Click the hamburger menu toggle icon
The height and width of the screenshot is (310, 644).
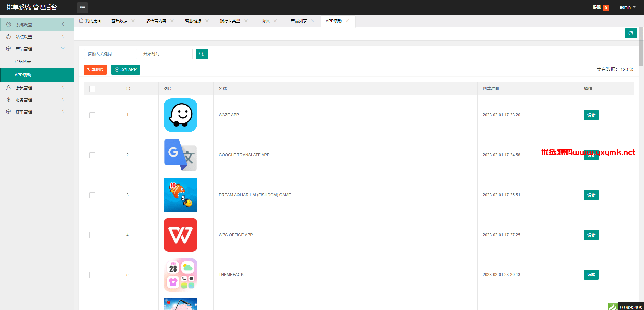click(x=83, y=7)
